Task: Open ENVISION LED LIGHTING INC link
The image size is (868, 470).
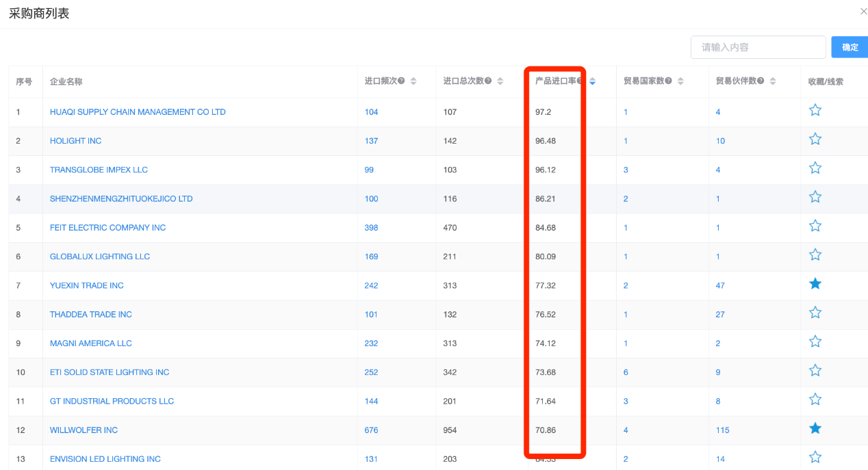Action: [x=105, y=459]
